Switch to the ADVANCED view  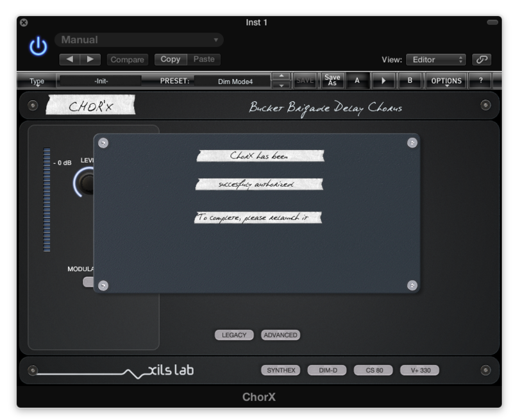click(280, 335)
